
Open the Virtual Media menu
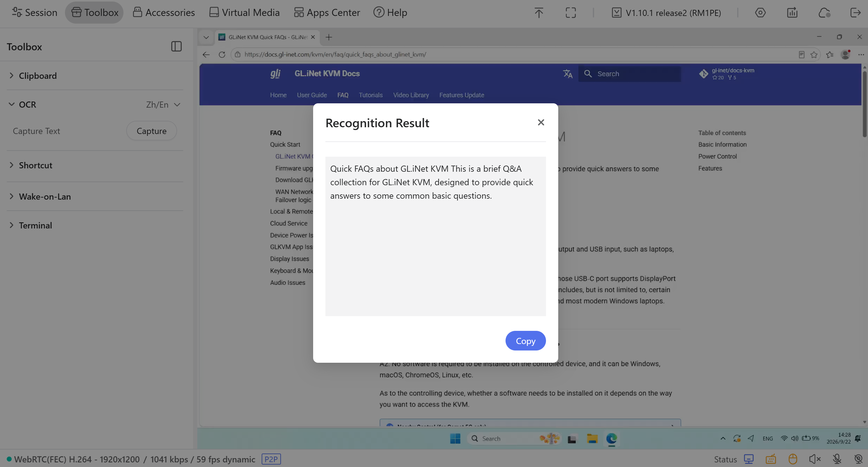[x=244, y=13]
